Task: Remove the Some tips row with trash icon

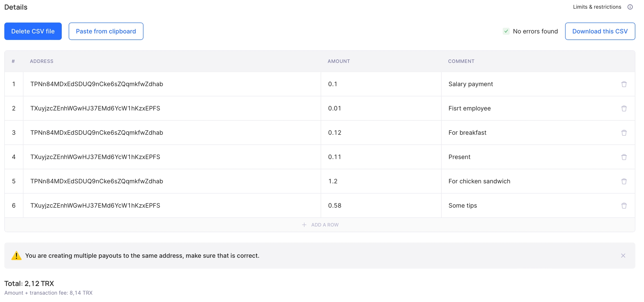Action: (624, 206)
